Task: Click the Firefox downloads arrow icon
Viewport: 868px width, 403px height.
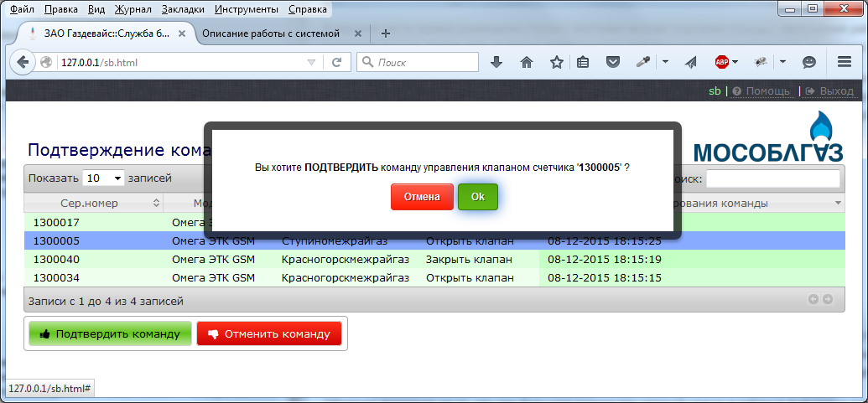Action: (x=496, y=62)
